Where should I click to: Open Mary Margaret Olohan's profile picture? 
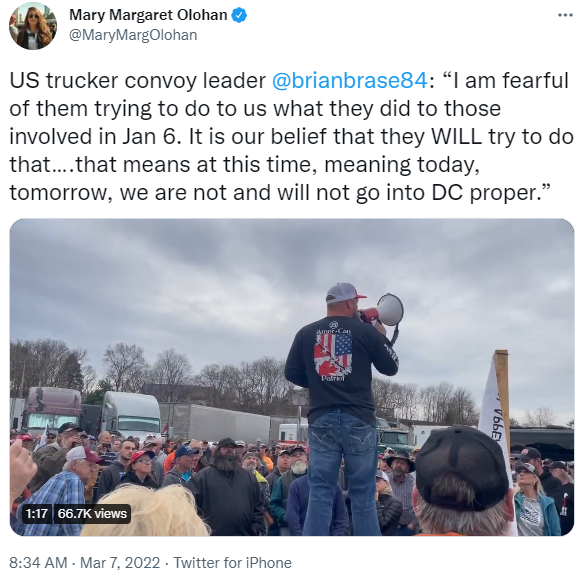point(33,26)
